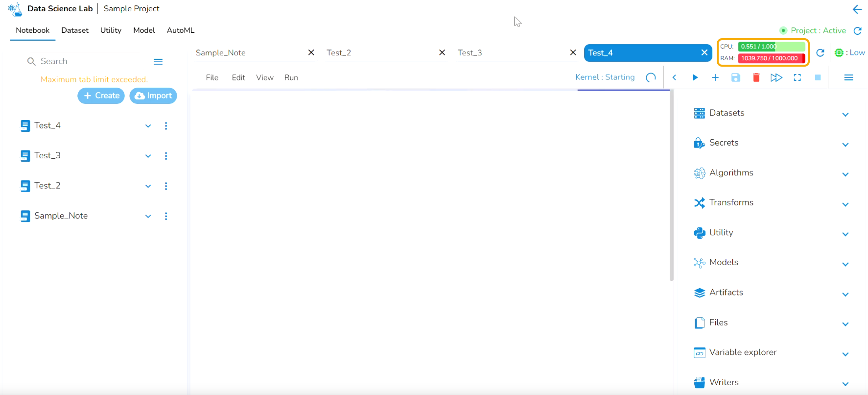Viewport: 868px width, 395px height.
Task: Click the Run cell play icon
Action: [x=695, y=77]
